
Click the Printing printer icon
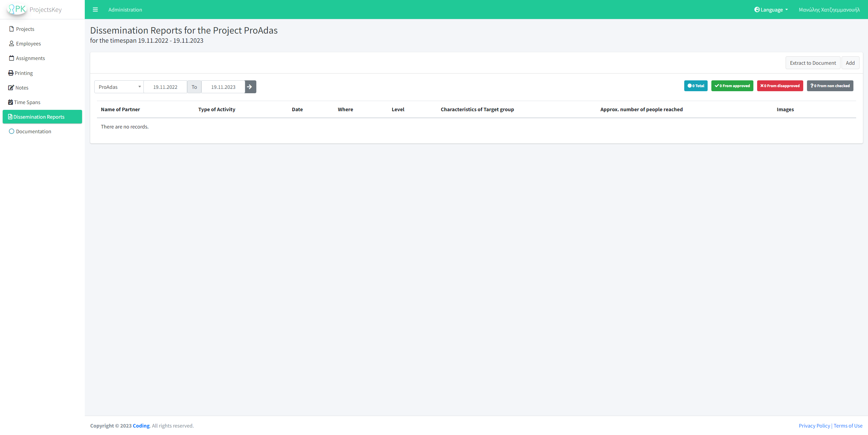(11, 73)
